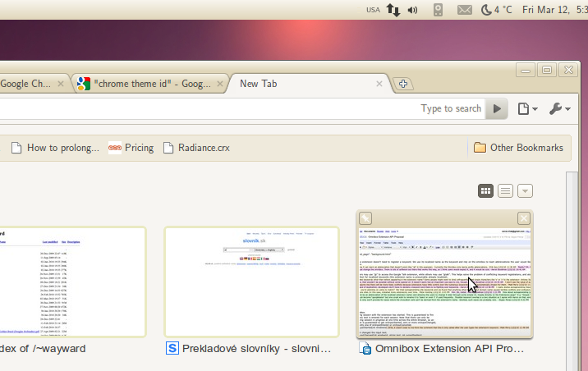Click the slovnik S favicon
The height and width of the screenshot is (371, 588).
point(172,349)
